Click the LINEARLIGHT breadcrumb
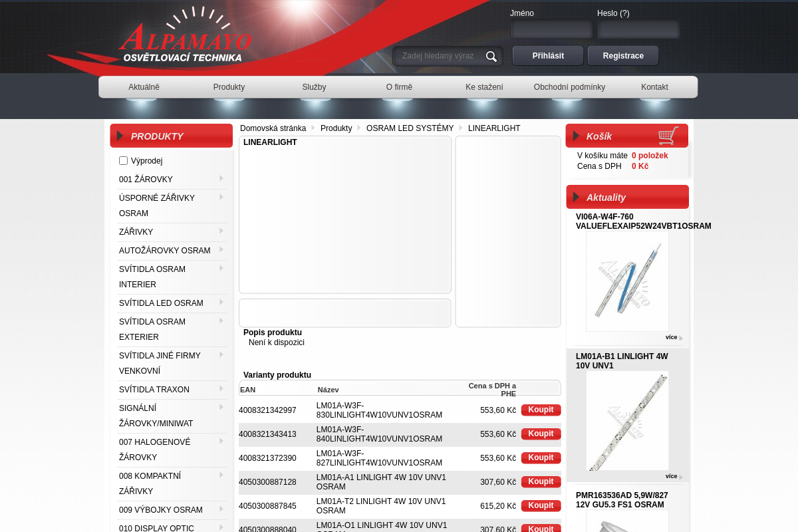 pos(494,128)
